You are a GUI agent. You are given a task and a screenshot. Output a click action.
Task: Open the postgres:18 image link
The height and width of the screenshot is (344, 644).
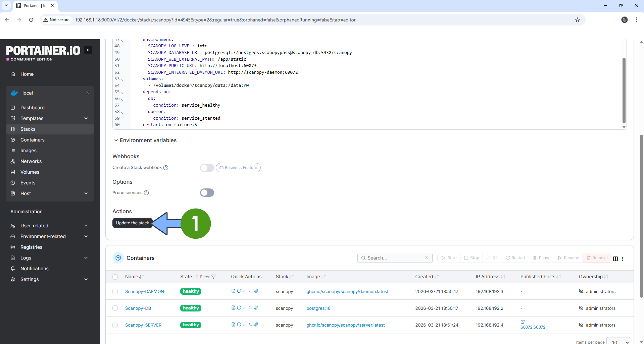tap(318, 308)
